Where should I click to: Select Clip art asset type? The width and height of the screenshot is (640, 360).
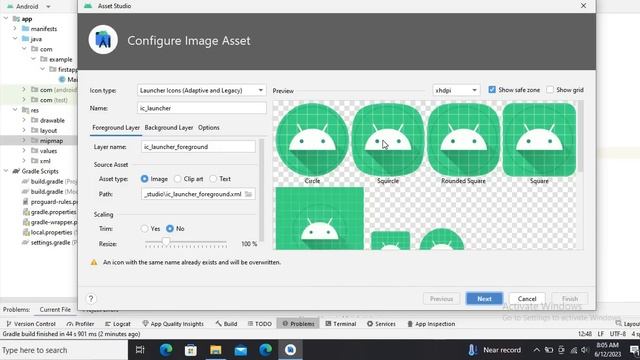coord(178,179)
